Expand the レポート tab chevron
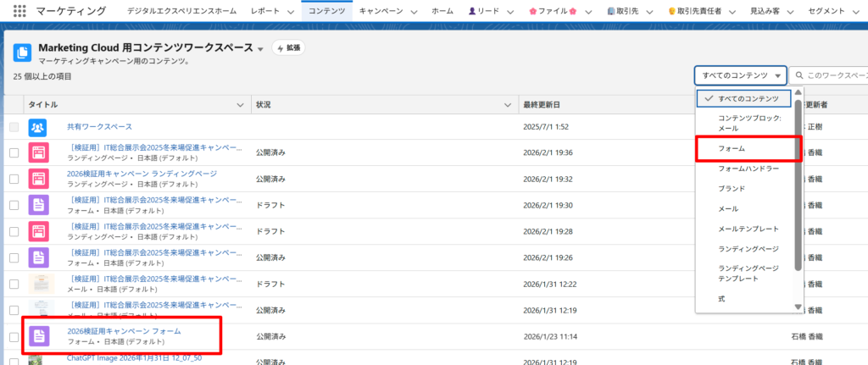This screenshot has width=868, height=365. pyautogui.click(x=291, y=12)
